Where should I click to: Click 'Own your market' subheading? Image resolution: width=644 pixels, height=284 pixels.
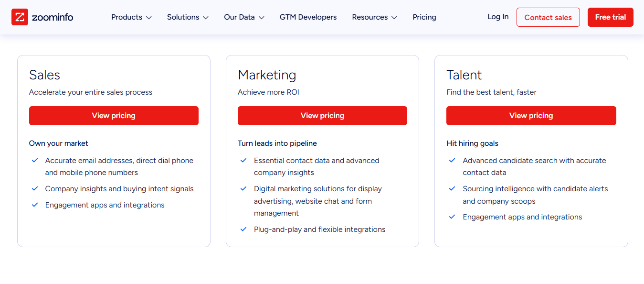click(59, 143)
